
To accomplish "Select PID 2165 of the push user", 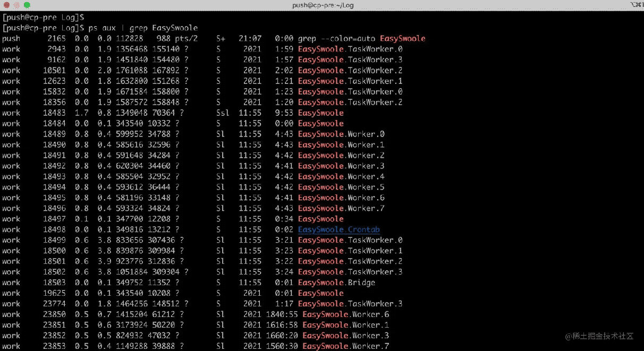I will pos(56,38).
